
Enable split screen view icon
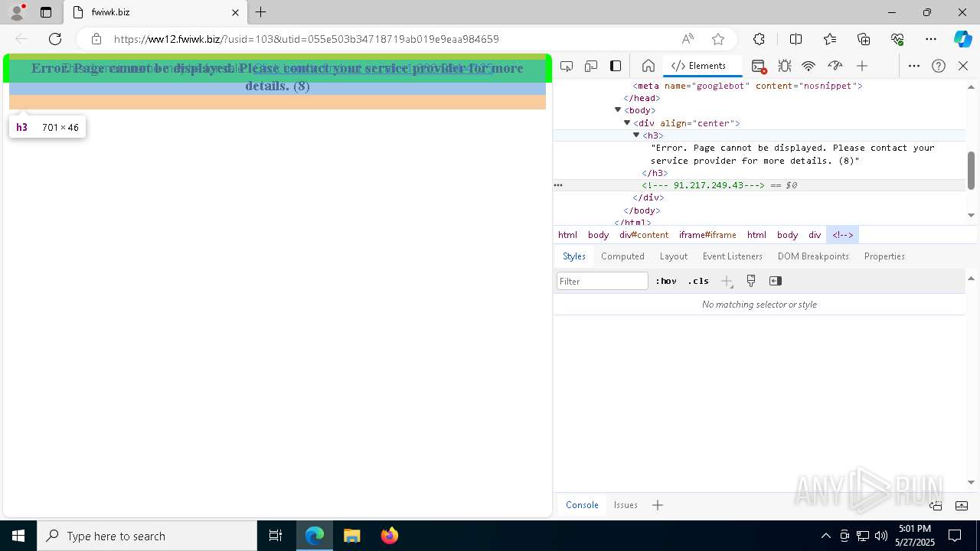795,39
